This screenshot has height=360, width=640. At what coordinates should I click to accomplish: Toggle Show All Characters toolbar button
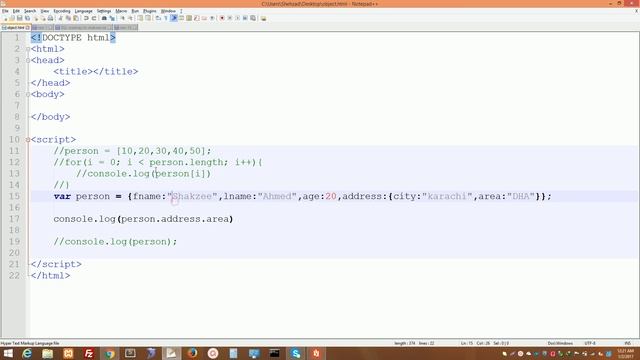(166, 18)
